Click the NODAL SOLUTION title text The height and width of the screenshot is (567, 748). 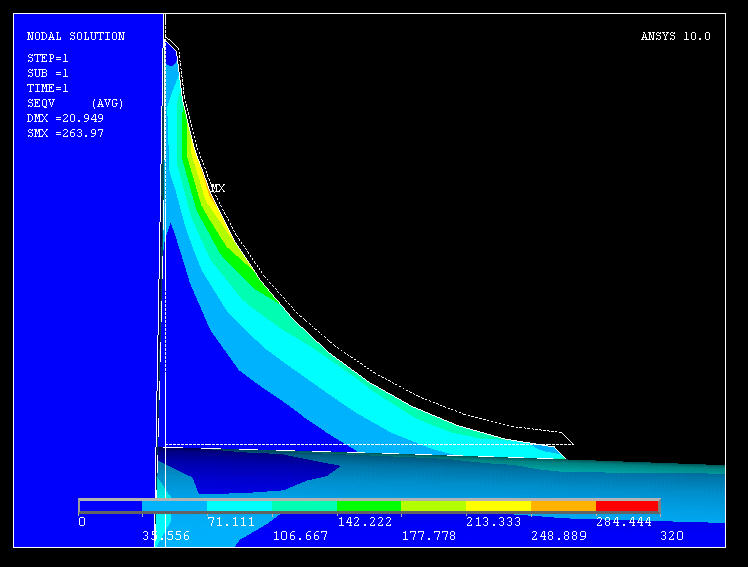click(x=76, y=36)
